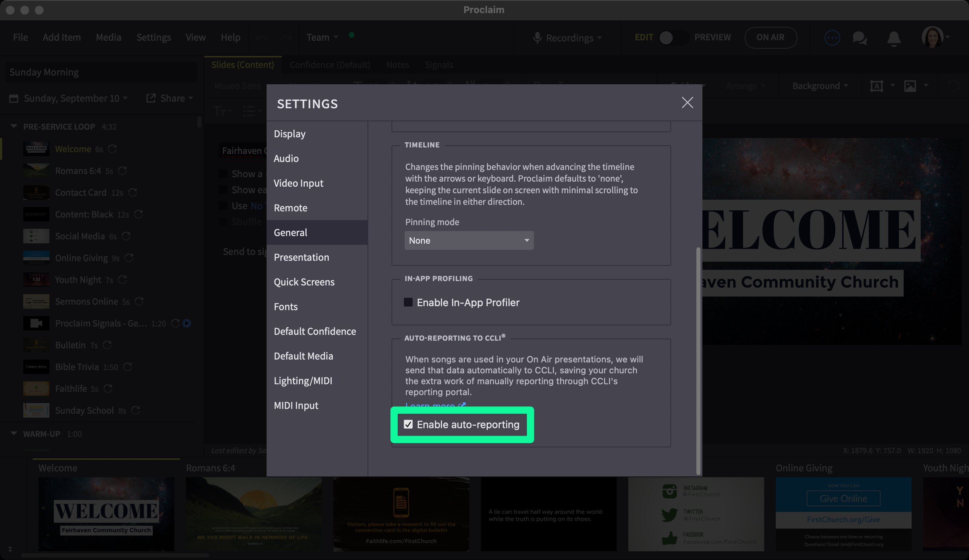
Task: Select Audio settings category
Action: pyautogui.click(x=317, y=158)
